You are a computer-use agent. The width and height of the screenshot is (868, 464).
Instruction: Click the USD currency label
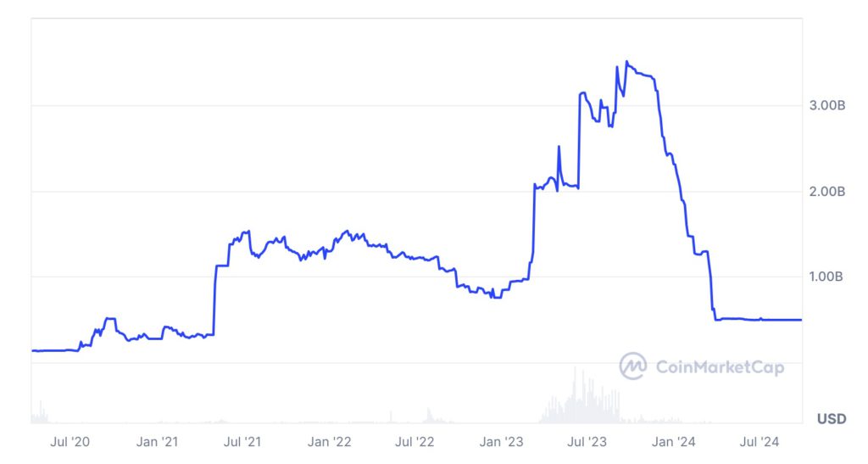point(831,419)
